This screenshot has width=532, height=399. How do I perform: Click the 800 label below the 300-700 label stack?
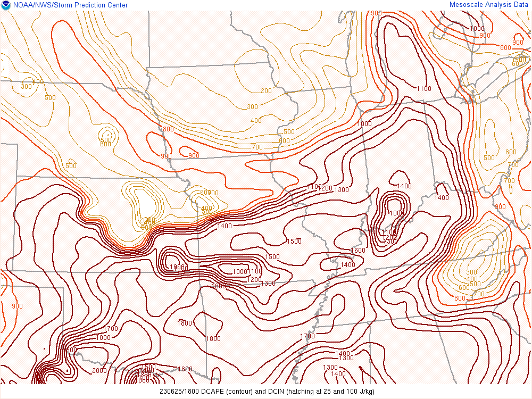click(x=460, y=298)
